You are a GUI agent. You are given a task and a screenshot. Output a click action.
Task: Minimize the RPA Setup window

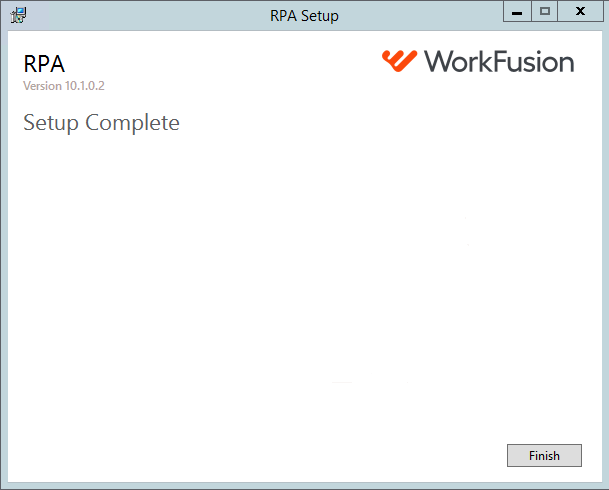517,12
